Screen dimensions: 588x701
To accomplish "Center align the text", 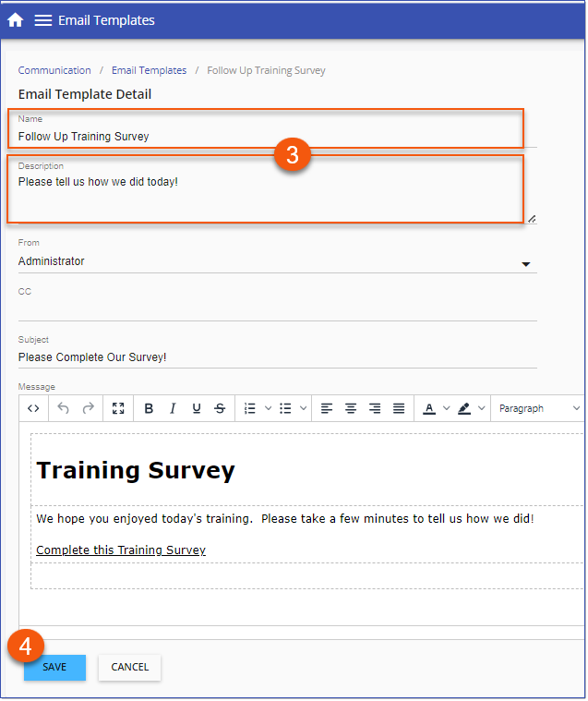I will pos(351,408).
